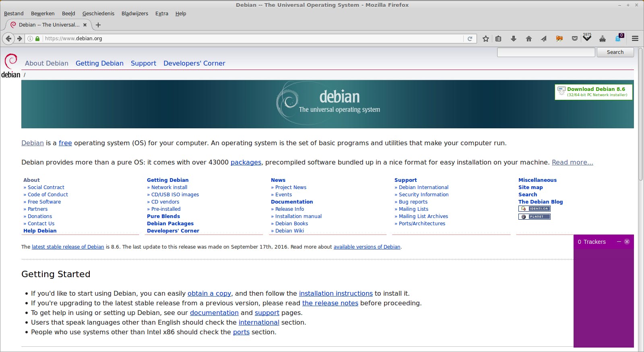Click the paper plane toolbar icon

(x=544, y=39)
